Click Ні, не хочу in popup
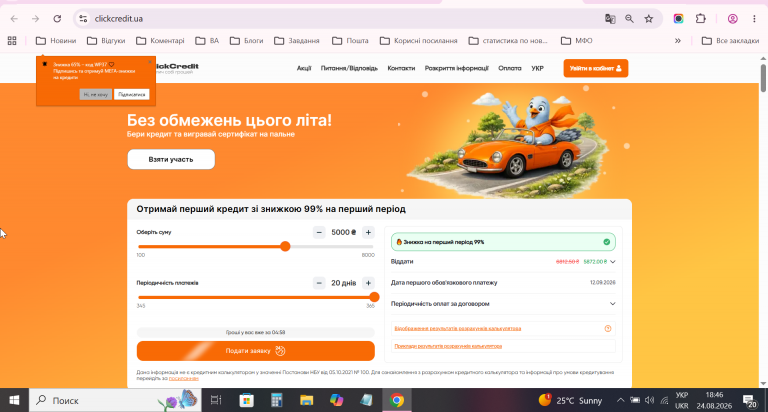This screenshot has height=412, width=768. 96,95
